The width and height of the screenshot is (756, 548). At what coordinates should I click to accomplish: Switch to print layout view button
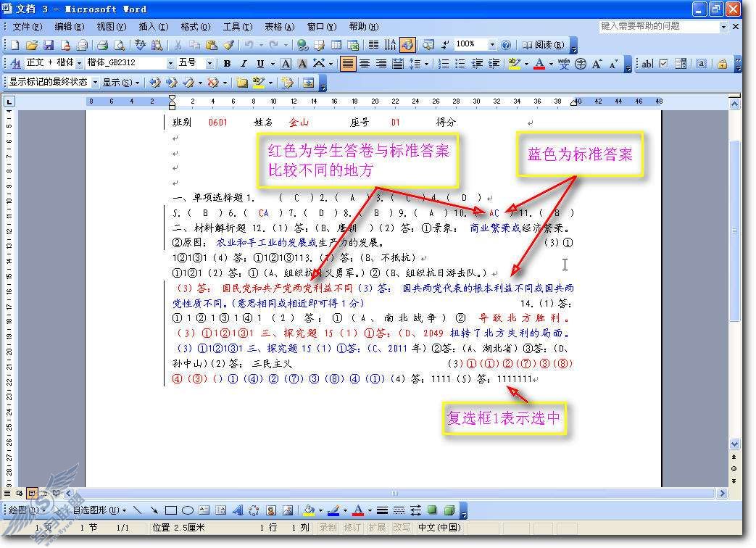click(32, 493)
